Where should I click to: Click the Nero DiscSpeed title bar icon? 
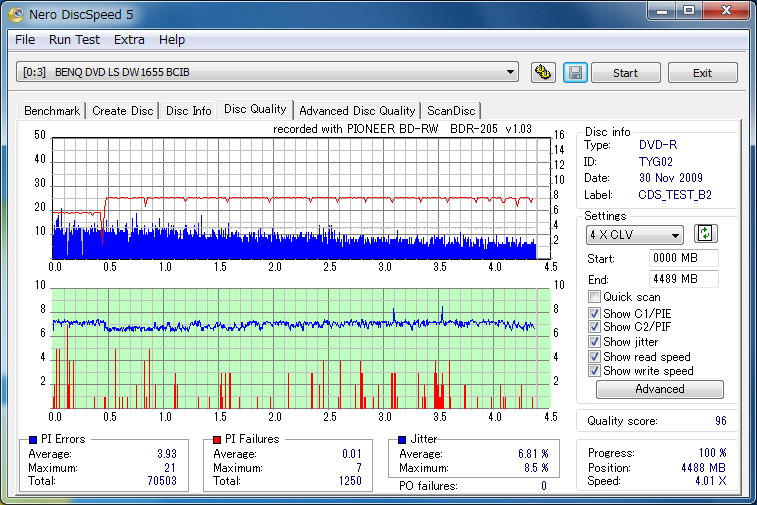click(x=16, y=13)
